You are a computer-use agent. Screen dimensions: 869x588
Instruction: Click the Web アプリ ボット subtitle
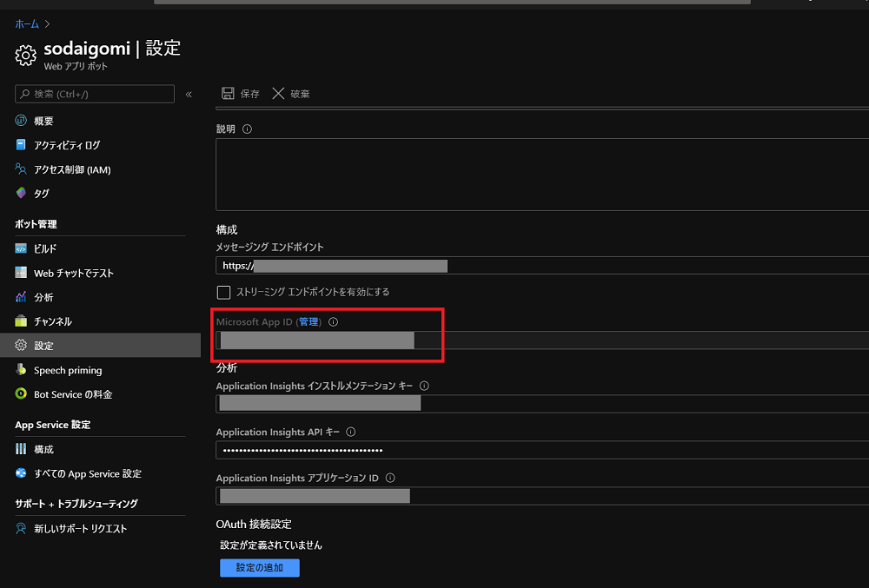pos(76,66)
